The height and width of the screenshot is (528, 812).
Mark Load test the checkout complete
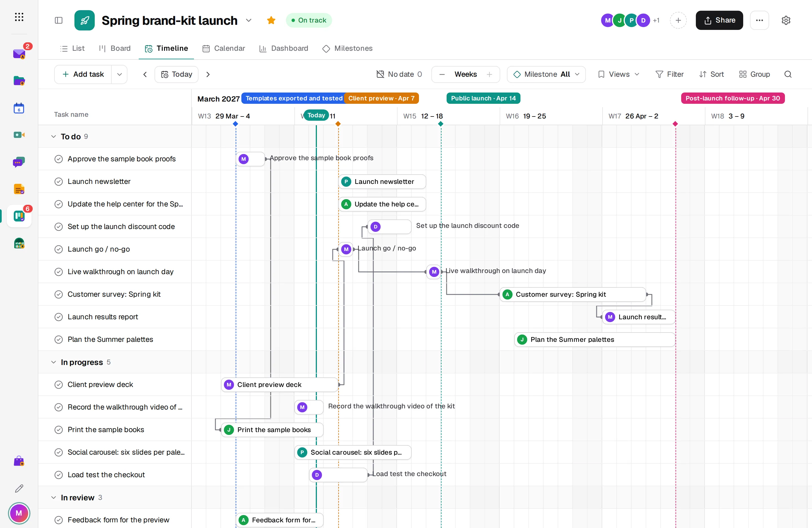pyautogui.click(x=59, y=474)
